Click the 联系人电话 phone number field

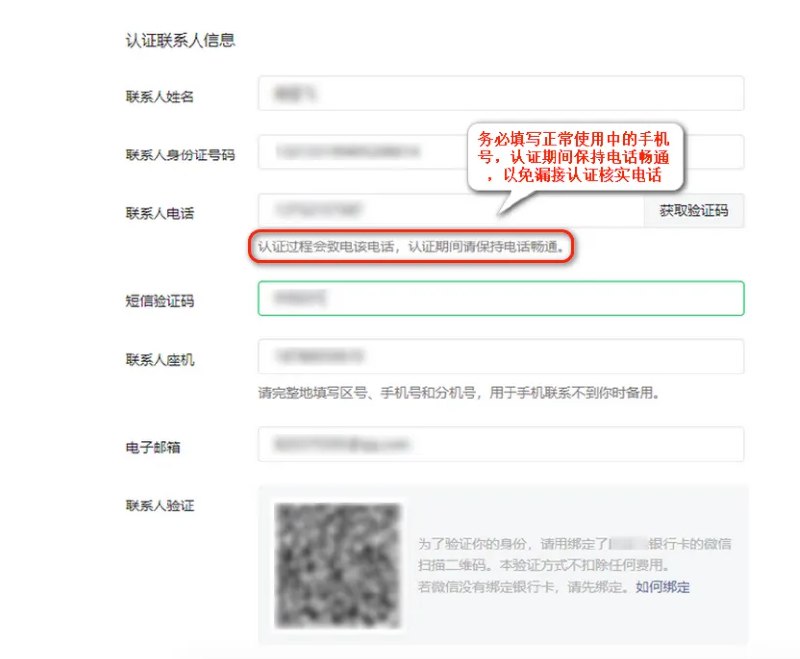click(x=451, y=210)
